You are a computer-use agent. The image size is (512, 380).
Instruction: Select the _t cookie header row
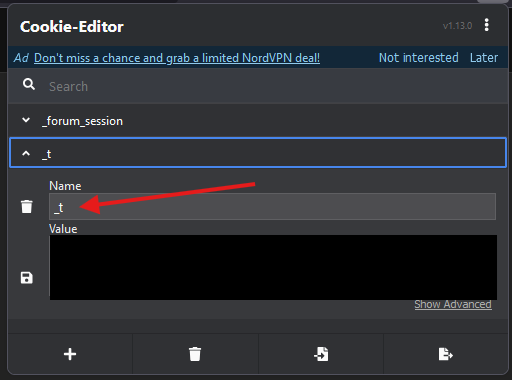pos(258,153)
